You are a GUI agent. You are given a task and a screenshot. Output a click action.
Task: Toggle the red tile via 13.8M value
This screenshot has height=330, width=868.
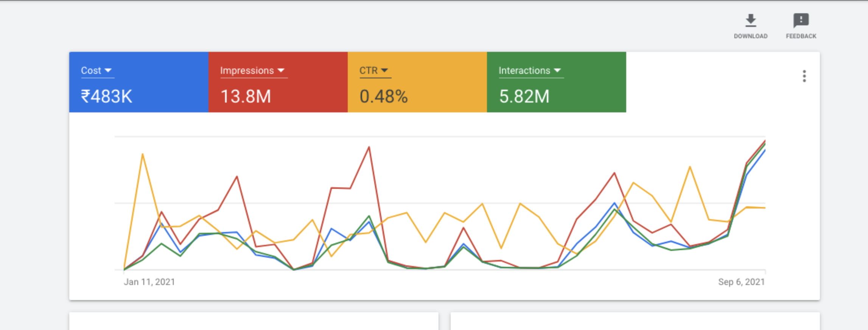point(246,97)
